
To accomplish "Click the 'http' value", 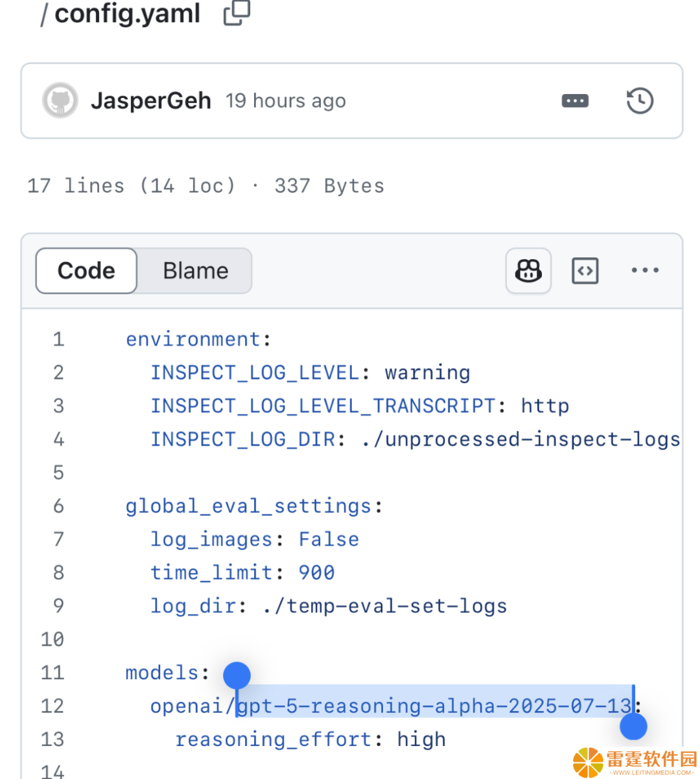I will pyautogui.click(x=545, y=406).
